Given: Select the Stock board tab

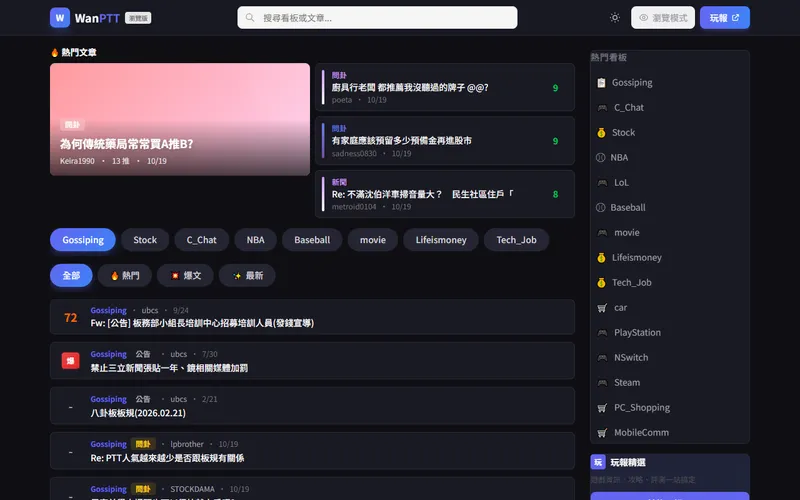Looking at the screenshot, I should click(145, 240).
